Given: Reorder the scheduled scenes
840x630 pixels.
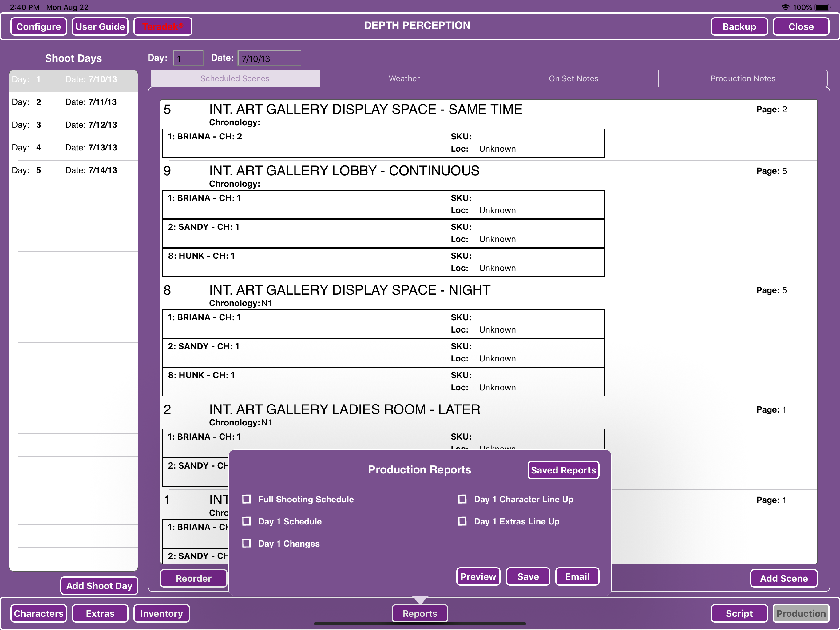Looking at the screenshot, I should pos(194,578).
